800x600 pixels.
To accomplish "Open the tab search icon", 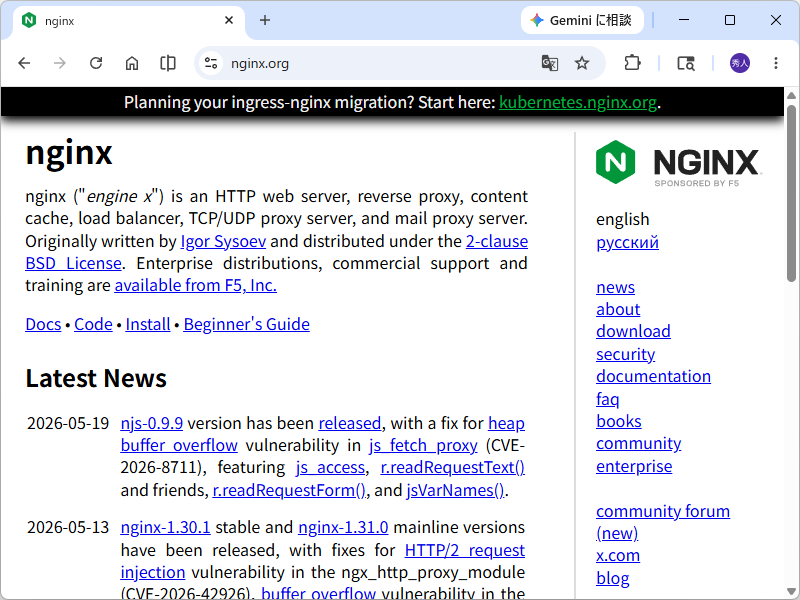I will [x=686, y=63].
